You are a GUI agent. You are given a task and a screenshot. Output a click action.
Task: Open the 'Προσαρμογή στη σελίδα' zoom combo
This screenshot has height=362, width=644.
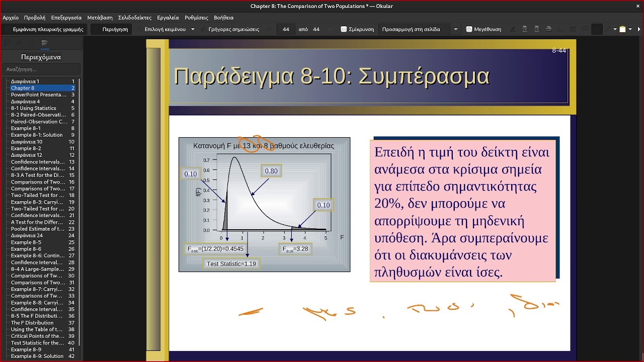(x=419, y=29)
